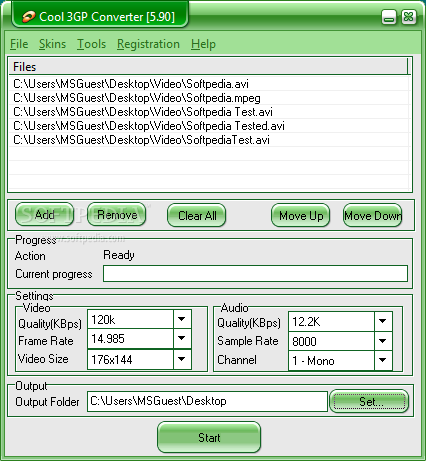Select the Softpedia Tested.avi file row
426x461 pixels.
point(209,126)
